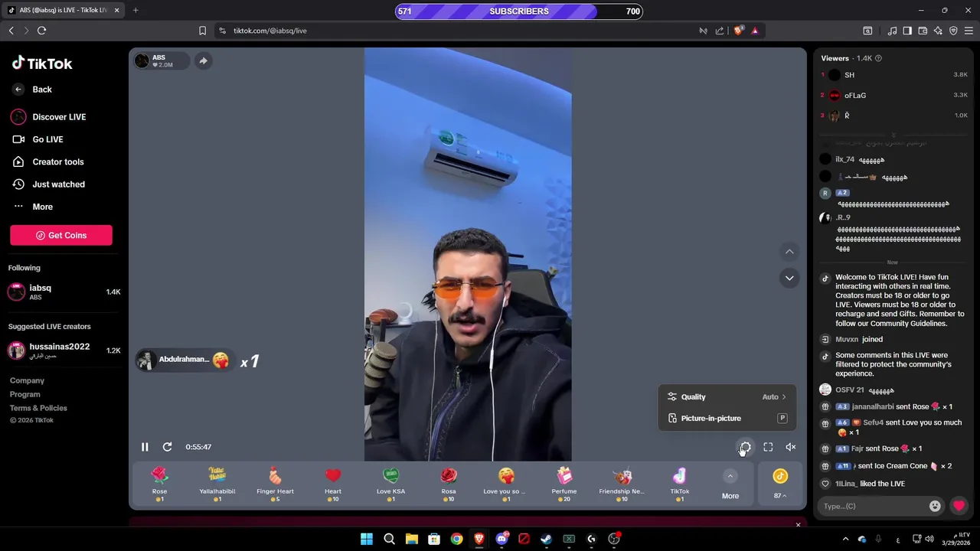Send the Rosa gift

[x=449, y=484]
